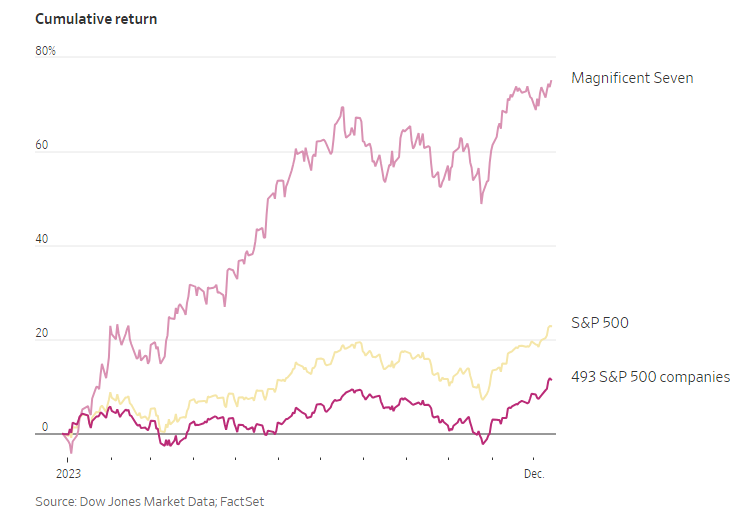Click the 493 companies line endpoint

click(x=550, y=379)
